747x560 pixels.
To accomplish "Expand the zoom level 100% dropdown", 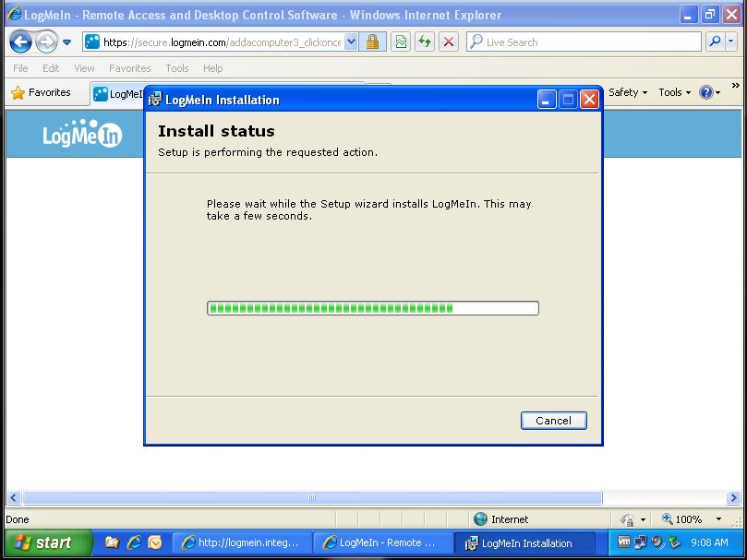I will 718,519.
